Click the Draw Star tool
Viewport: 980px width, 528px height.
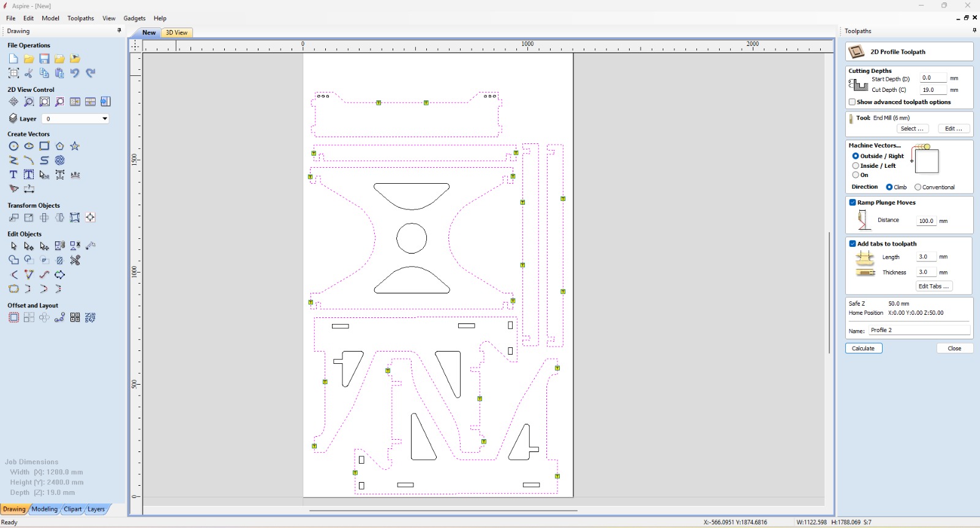(x=75, y=146)
